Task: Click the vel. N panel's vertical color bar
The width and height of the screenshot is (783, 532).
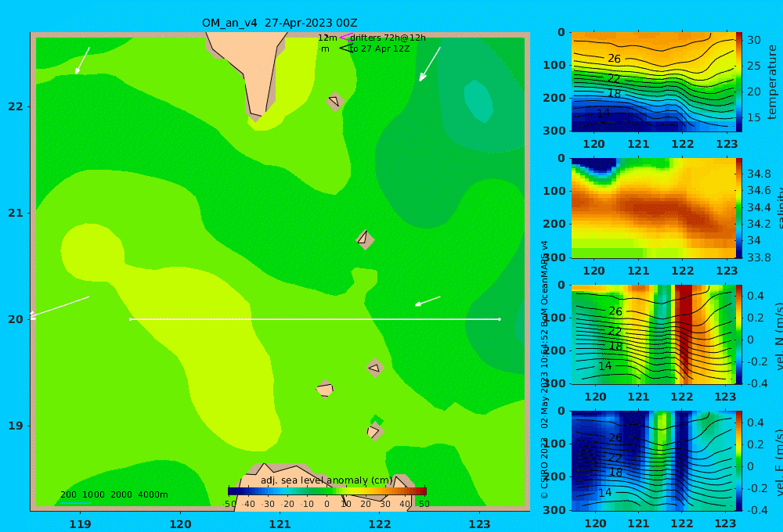Action: point(739,334)
